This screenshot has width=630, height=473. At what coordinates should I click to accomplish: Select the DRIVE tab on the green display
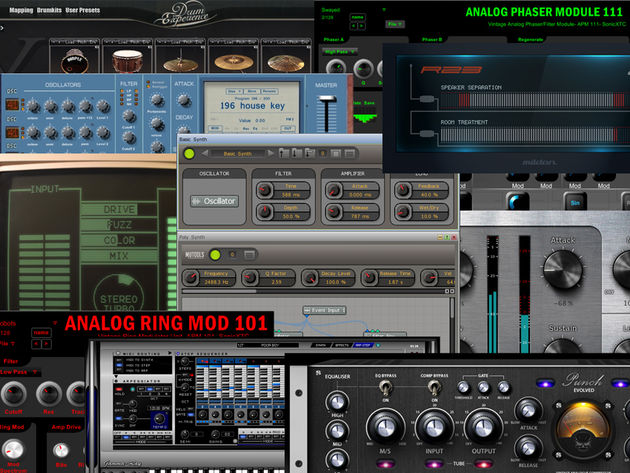coord(119,209)
